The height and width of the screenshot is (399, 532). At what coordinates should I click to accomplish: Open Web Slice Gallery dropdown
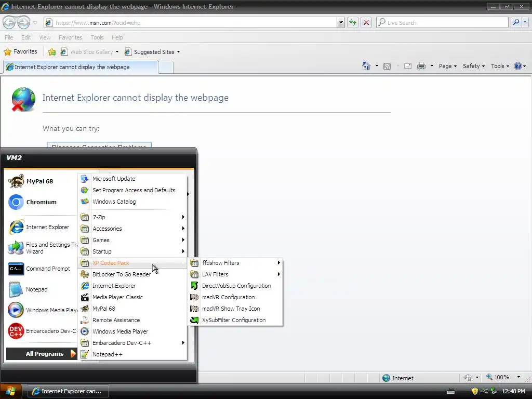pos(117,52)
